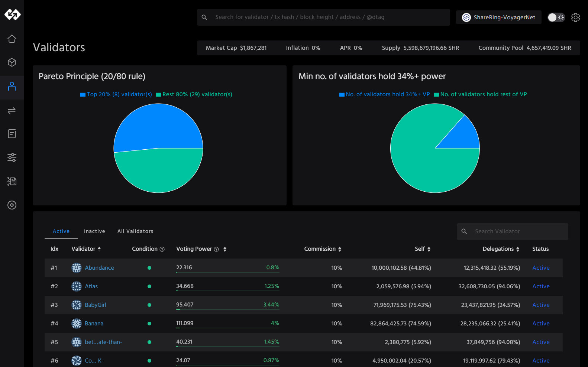Switch to the Active tab
This screenshot has height=367, width=588.
[61, 231]
